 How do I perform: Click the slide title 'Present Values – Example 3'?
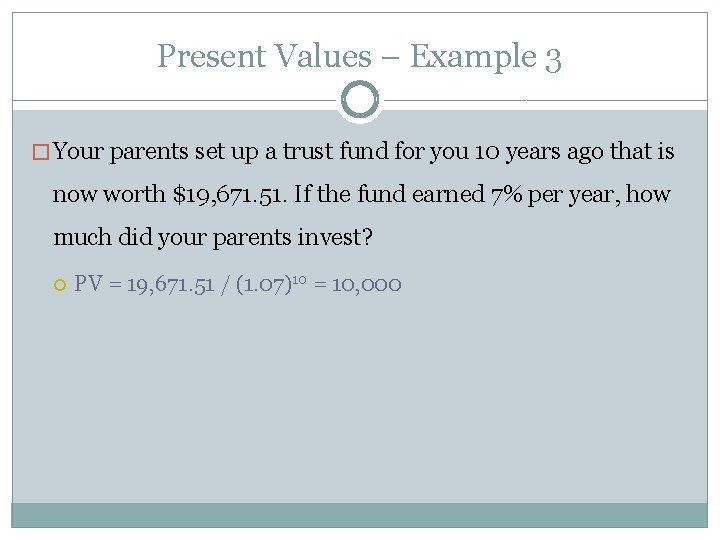click(x=359, y=56)
